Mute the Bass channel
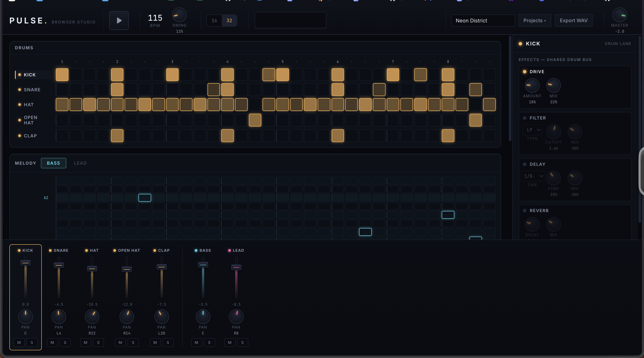This screenshot has height=358, width=644. [196, 342]
